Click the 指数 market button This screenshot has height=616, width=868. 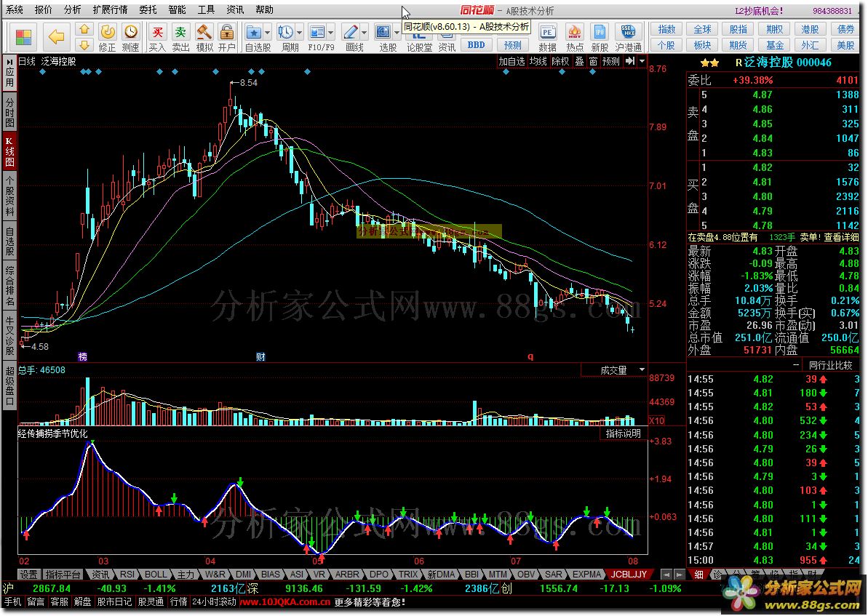tap(667, 29)
